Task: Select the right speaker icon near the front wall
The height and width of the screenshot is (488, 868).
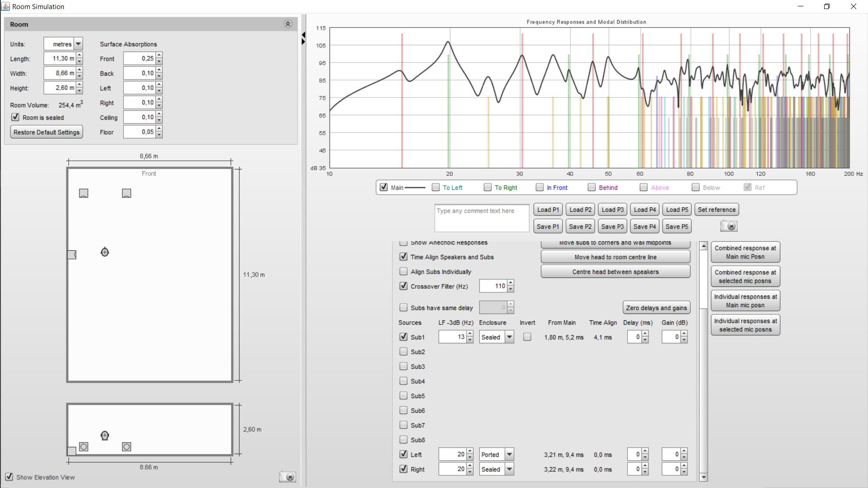Action: 127,193
